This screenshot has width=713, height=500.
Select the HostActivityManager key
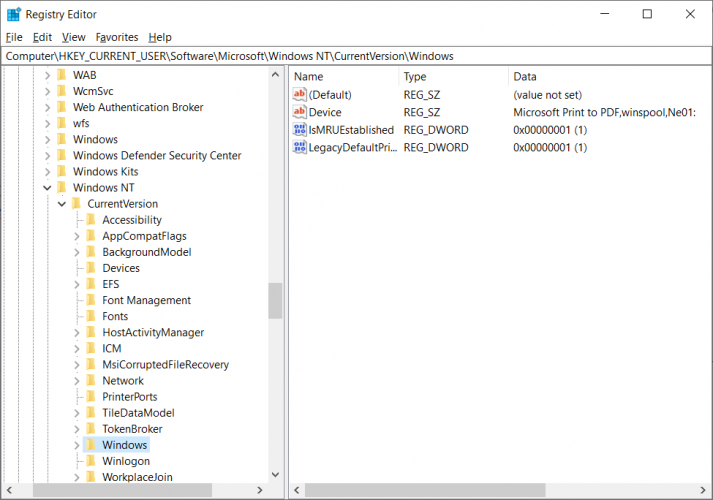pyautogui.click(x=153, y=332)
